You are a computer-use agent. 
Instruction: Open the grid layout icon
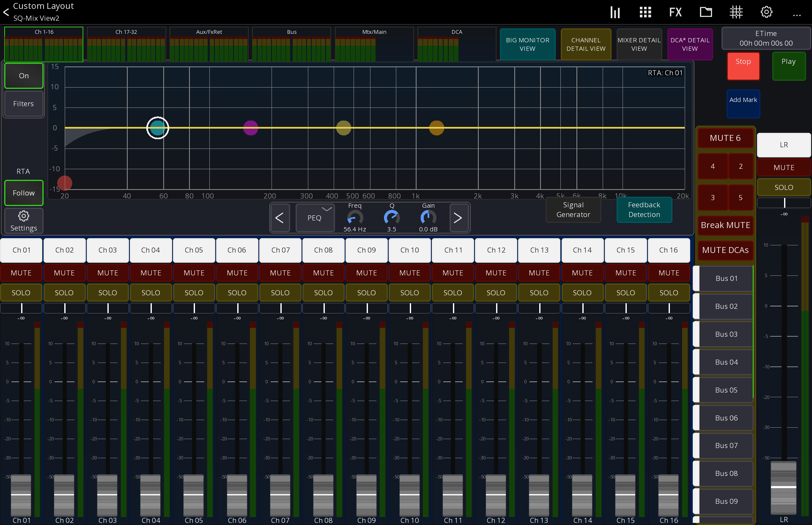click(x=645, y=12)
